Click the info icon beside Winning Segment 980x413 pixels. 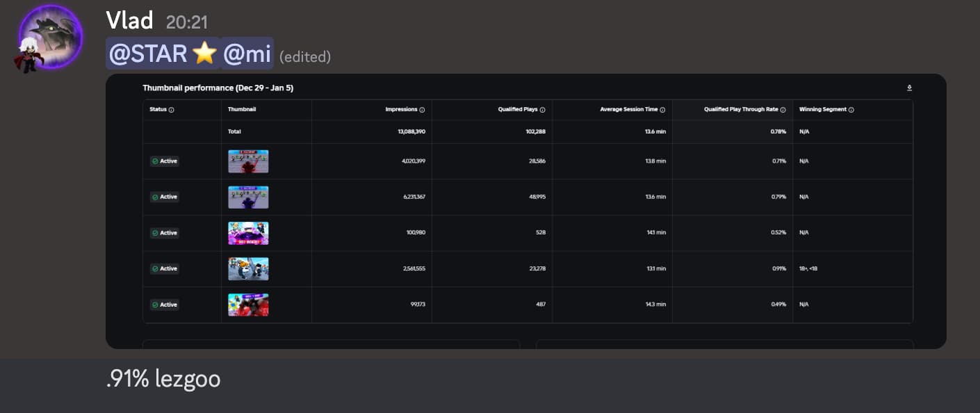click(851, 110)
